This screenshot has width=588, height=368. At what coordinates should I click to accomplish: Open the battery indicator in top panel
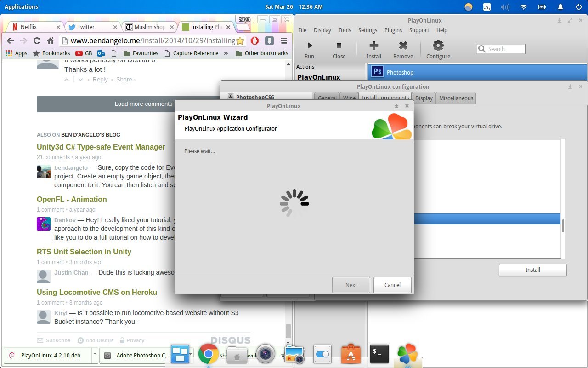tap(542, 7)
